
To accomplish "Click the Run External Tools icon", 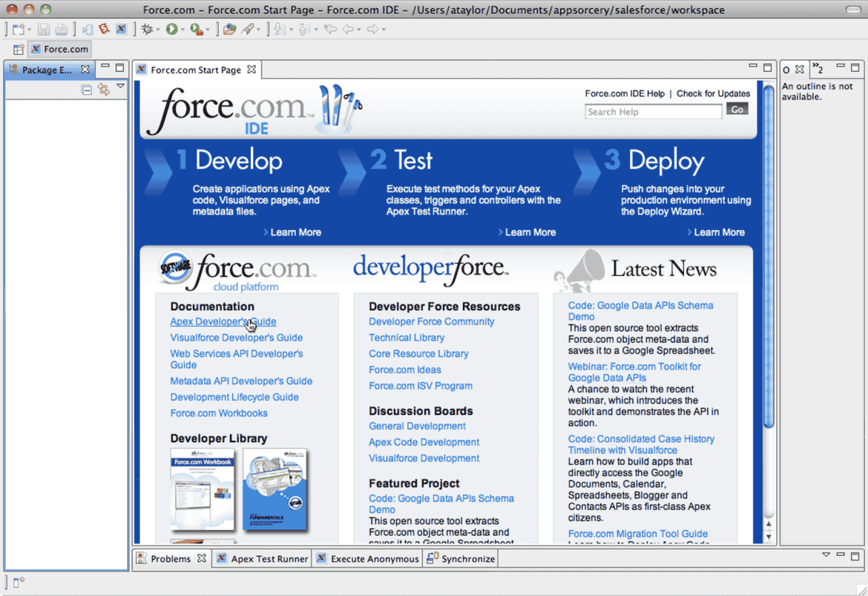I will [196, 30].
